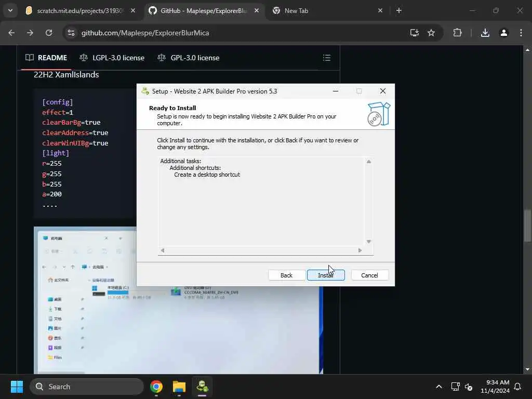Click the "22H2 XamlIslands" heading text

click(66, 75)
